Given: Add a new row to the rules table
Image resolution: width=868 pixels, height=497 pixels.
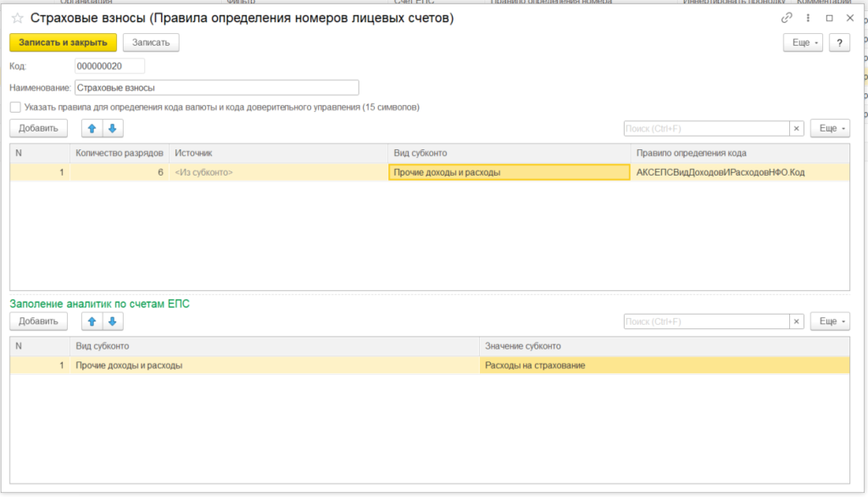Looking at the screenshot, I should [x=38, y=128].
